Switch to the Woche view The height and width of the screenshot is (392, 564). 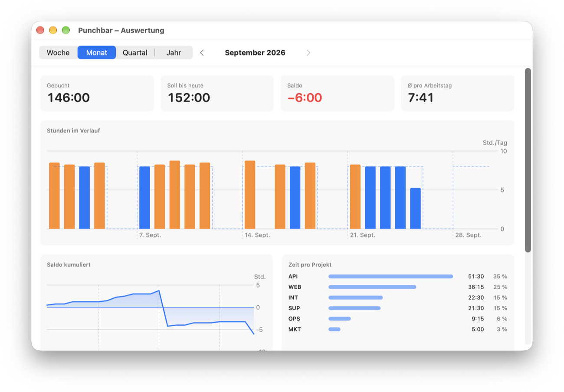click(x=58, y=52)
